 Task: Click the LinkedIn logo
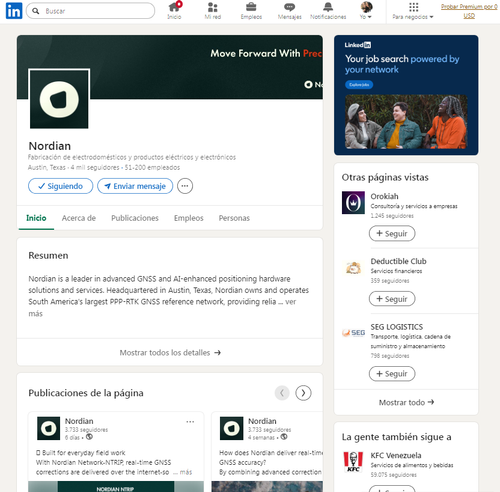coord(14,11)
